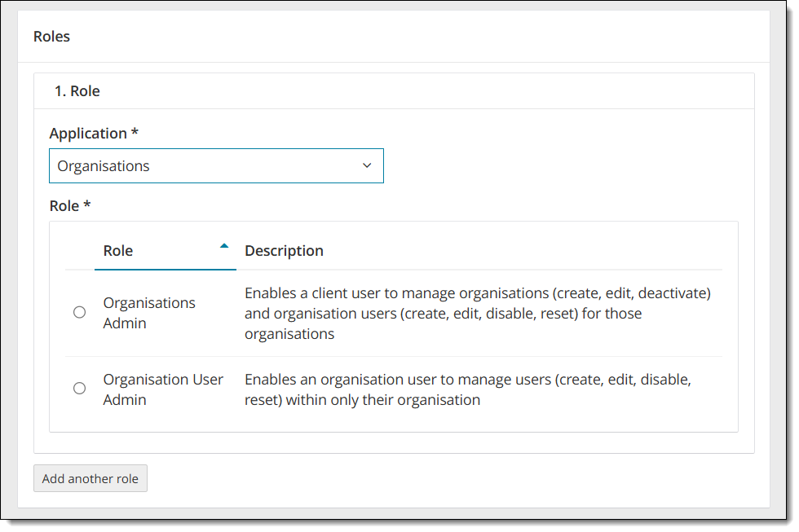Click the Organisations Admin description text
This screenshot has height=532, width=799.
477,313
